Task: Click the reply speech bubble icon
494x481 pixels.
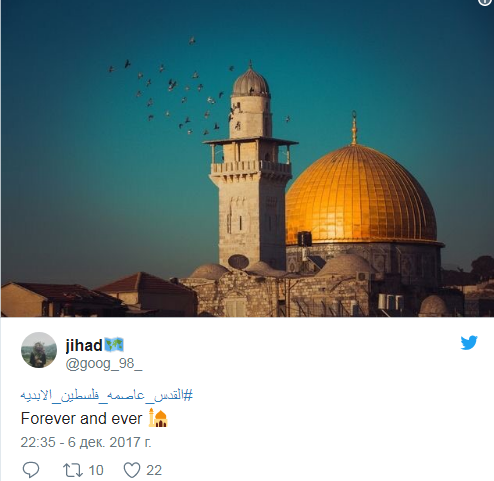Action: pyautogui.click(x=31, y=470)
